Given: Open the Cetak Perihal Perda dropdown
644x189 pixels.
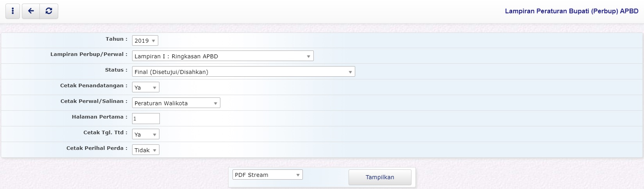Looking at the screenshot, I should [145, 150].
